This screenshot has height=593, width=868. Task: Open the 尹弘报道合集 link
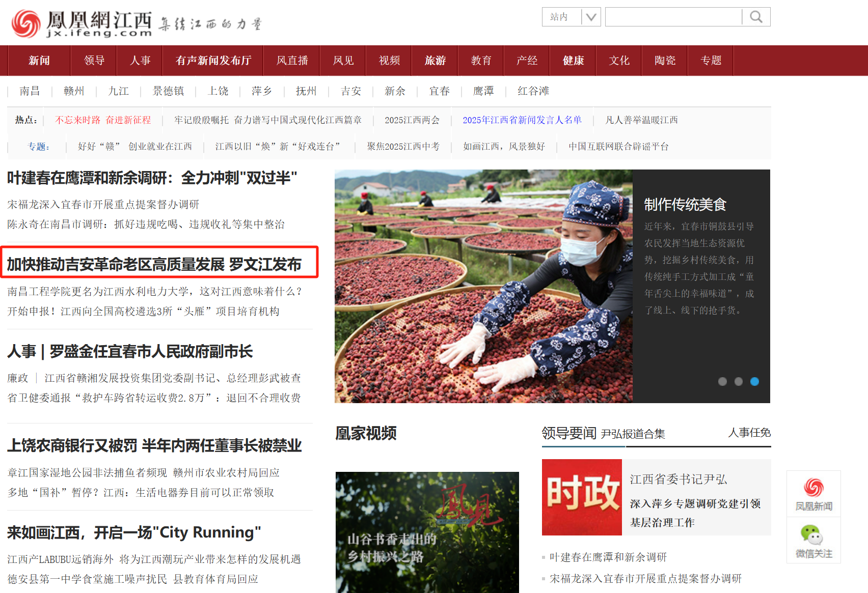coord(633,434)
